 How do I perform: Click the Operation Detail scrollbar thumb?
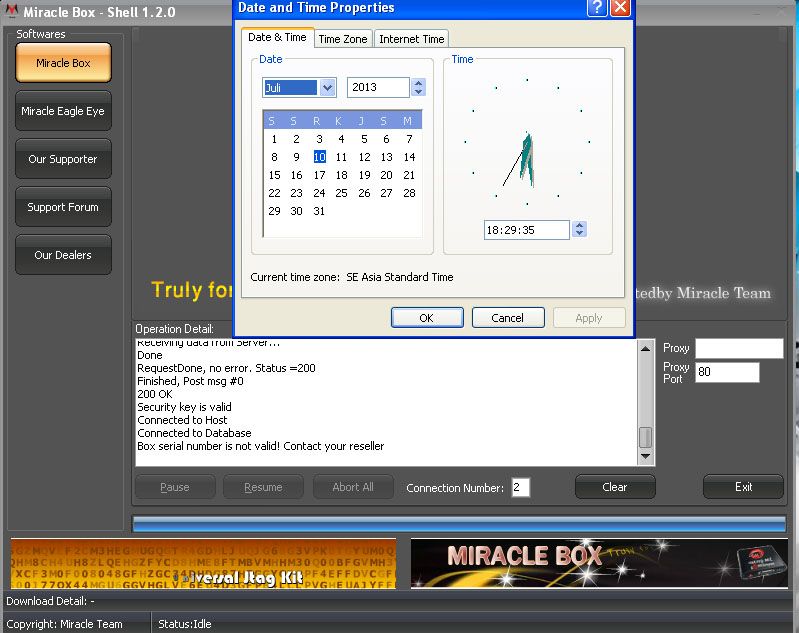click(645, 437)
